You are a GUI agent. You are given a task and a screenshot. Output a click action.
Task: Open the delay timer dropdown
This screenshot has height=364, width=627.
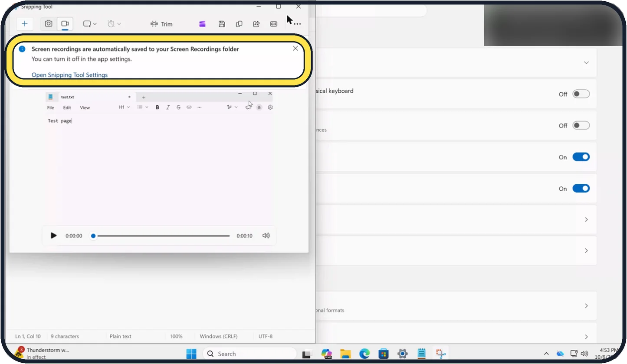click(x=114, y=24)
